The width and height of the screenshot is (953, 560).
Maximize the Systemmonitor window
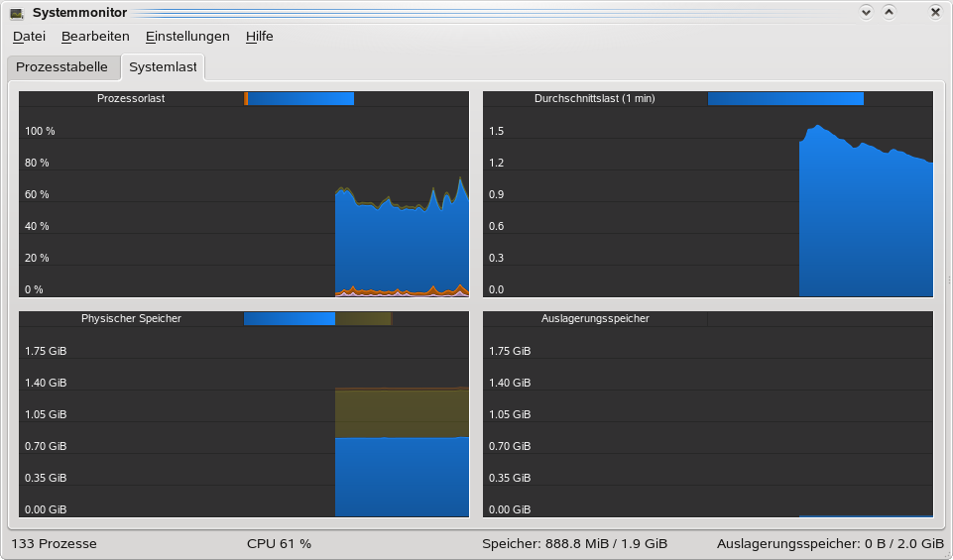(890, 12)
